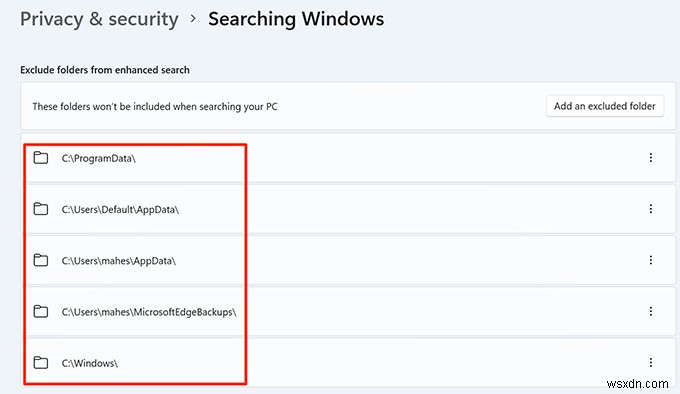Select the C:\Windows\ path text
The width and height of the screenshot is (680, 394).
pos(90,363)
